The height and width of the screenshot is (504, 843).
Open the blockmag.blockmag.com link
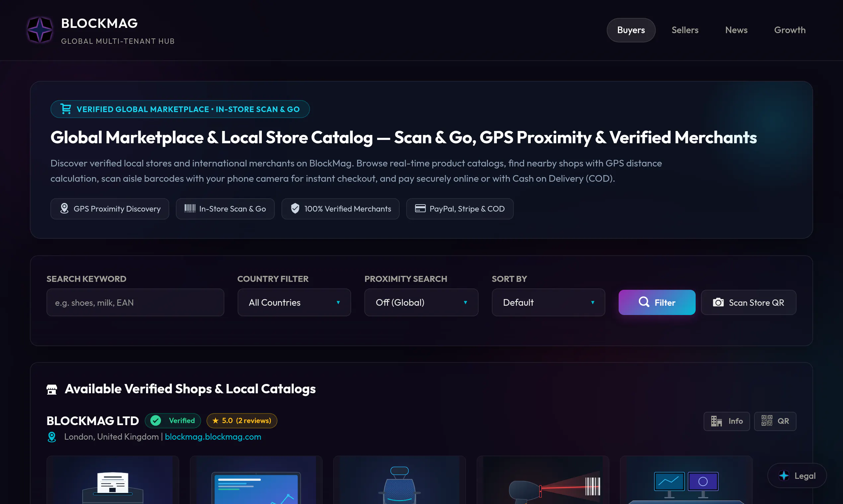point(213,437)
